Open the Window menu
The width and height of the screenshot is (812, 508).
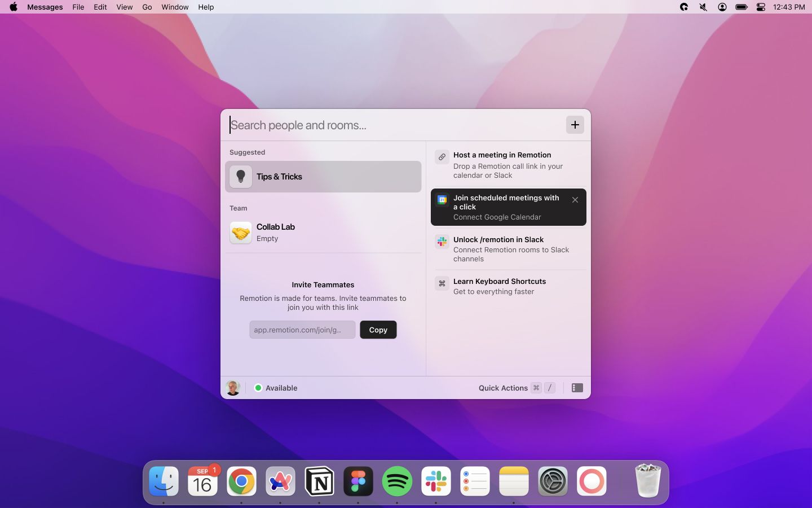coord(175,7)
